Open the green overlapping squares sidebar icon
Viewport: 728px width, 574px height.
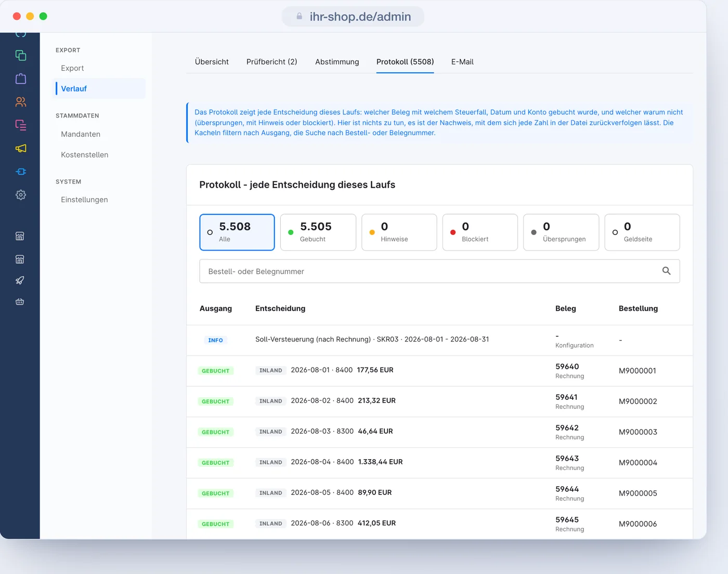click(21, 55)
